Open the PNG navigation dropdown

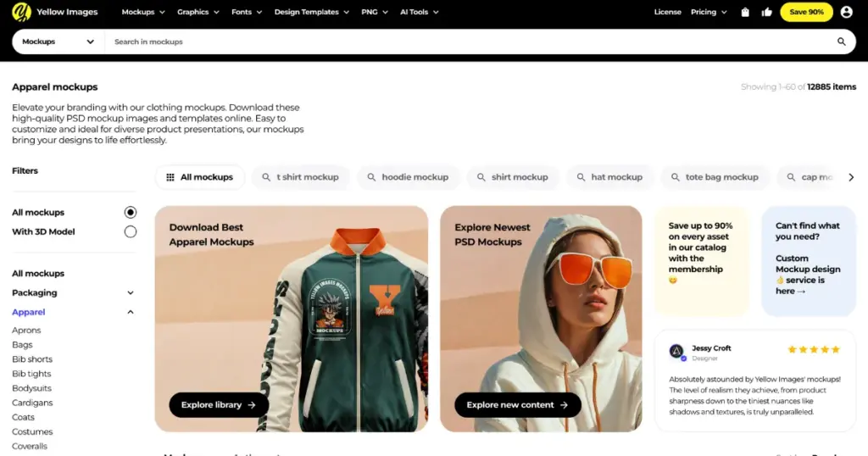(x=375, y=12)
